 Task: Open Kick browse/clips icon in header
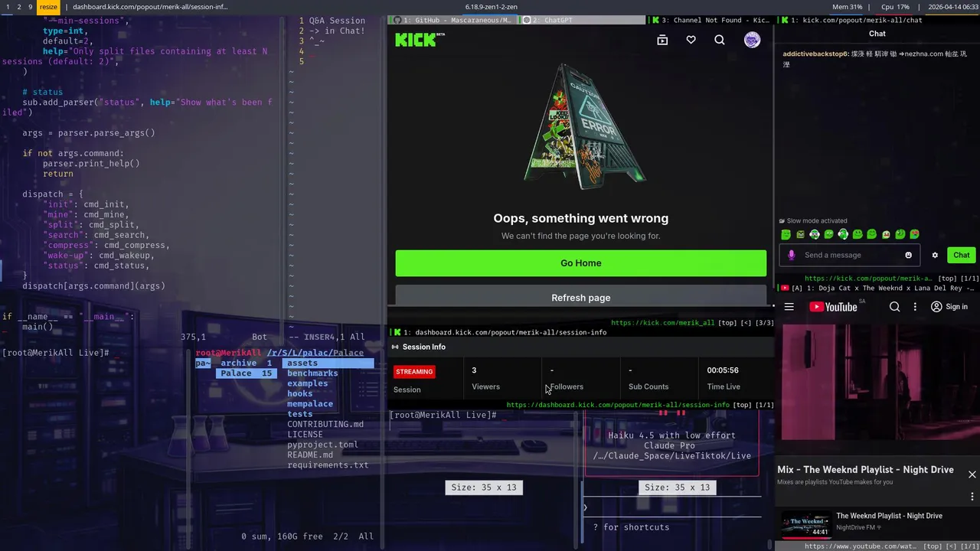pos(662,40)
